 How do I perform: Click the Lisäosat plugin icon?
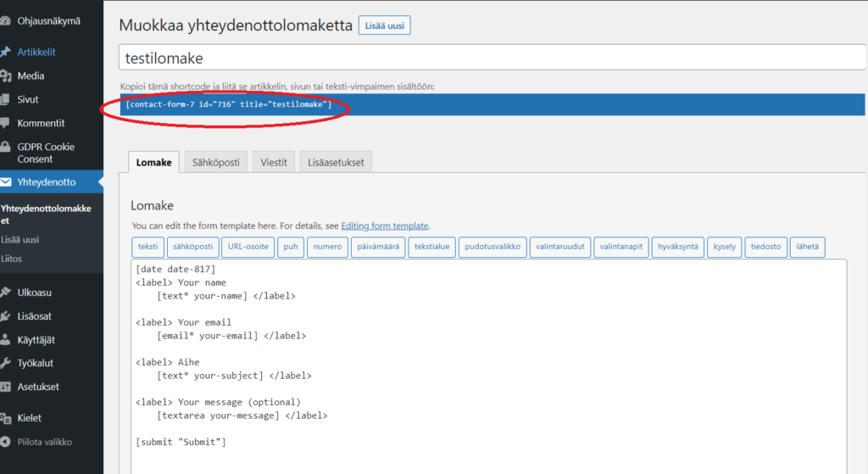click(5, 316)
